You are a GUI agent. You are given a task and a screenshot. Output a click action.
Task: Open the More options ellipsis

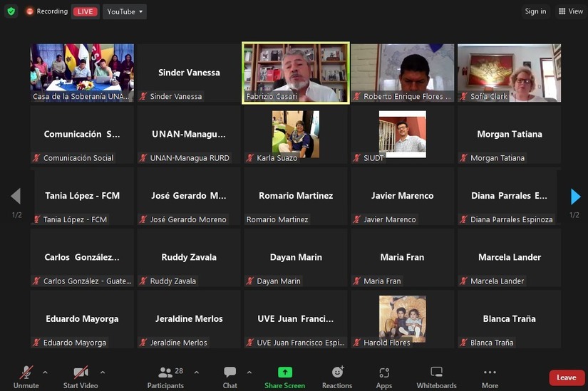(x=490, y=372)
